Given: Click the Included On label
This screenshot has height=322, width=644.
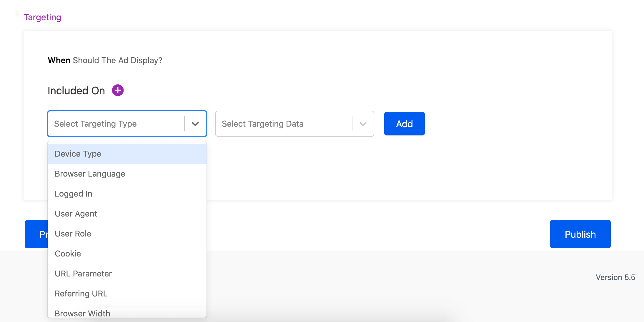Looking at the screenshot, I should [x=76, y=90].
